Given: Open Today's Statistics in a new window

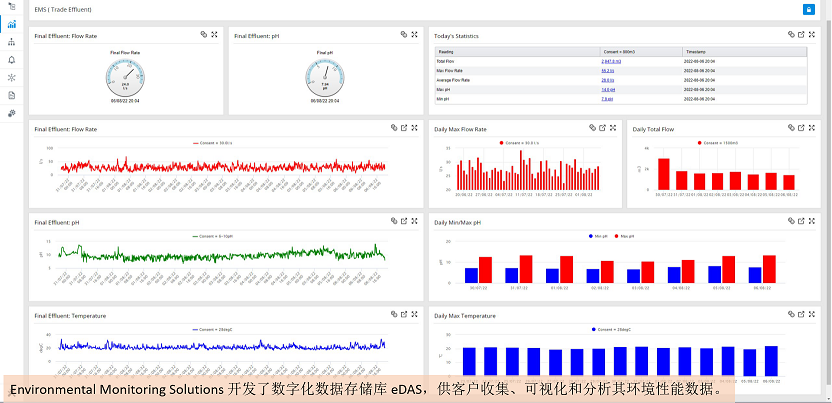Looking at the screenshot, I should tap(803, 35).
